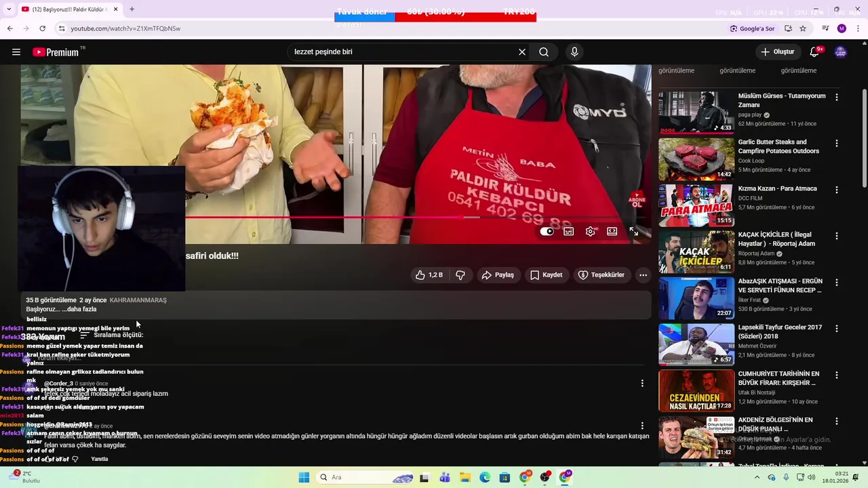Click the youtube.com address bar URL
Image resolution: width=868 pixels, height=488 pixels.
125,28
